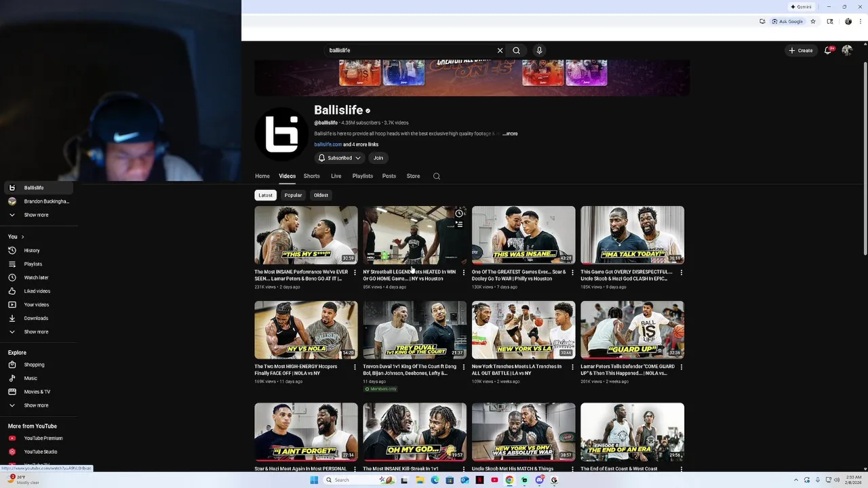Open Chrome profile avatar

coord(848,22)
